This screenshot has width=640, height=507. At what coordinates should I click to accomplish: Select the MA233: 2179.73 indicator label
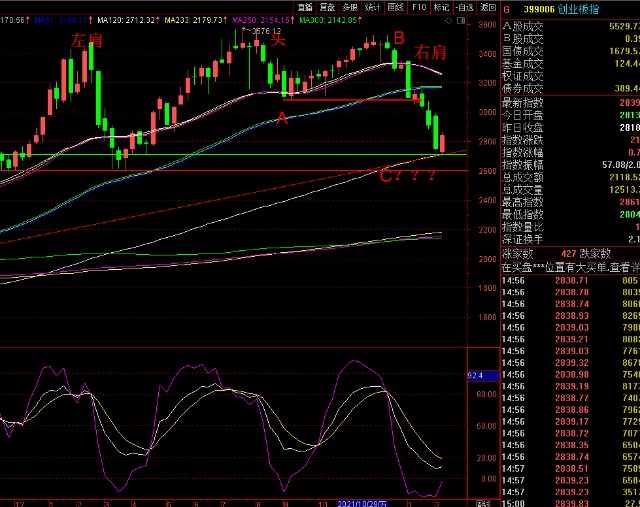[x=196, y=20]
